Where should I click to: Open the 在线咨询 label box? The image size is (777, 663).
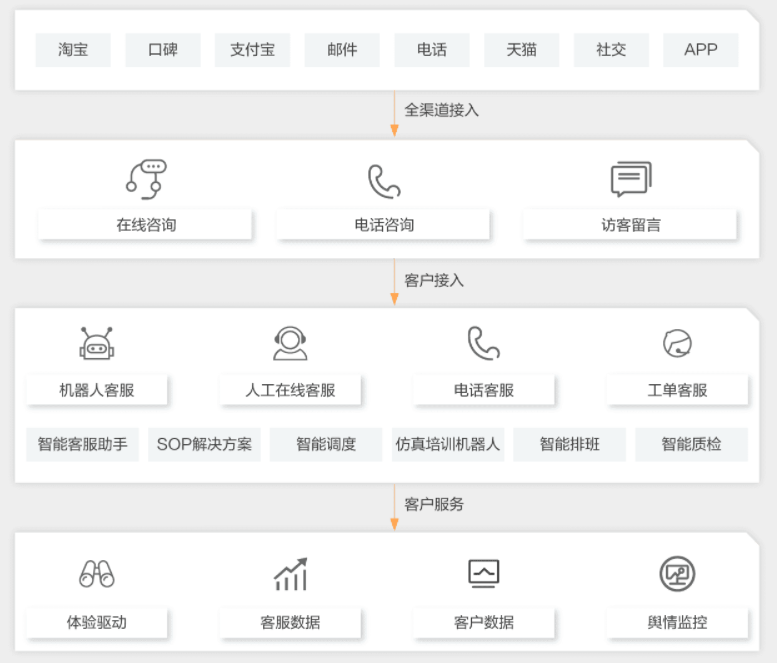click(145, 225)
